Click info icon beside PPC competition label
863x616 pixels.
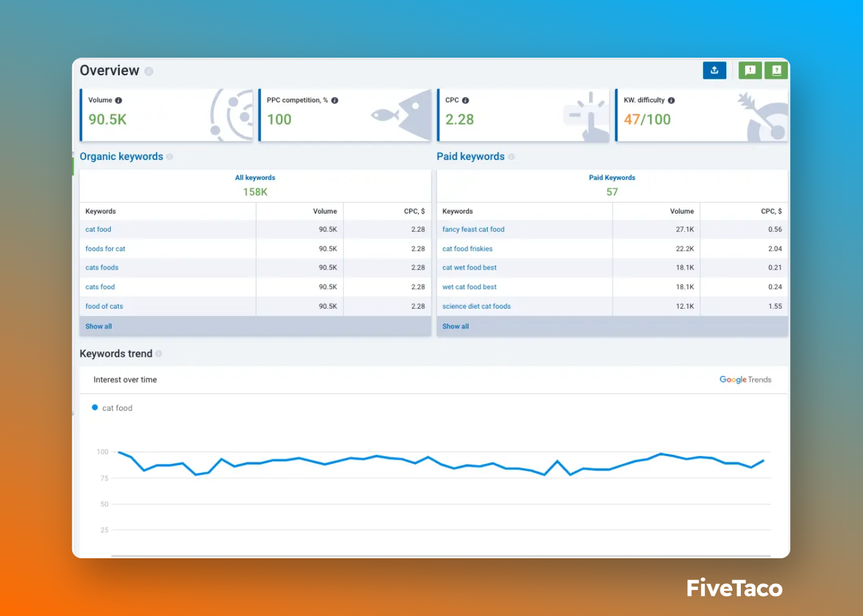pyautogui.click(x=335, y=100)
